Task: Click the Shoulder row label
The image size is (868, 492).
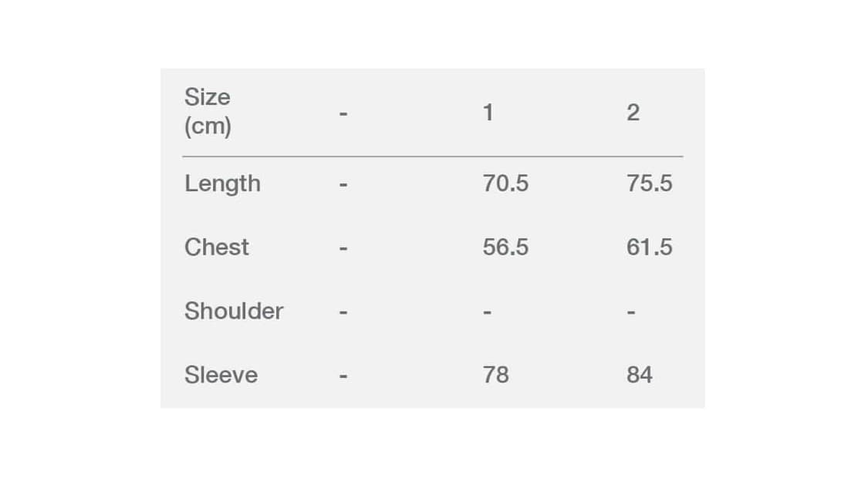Action: [x=234, y=311]
